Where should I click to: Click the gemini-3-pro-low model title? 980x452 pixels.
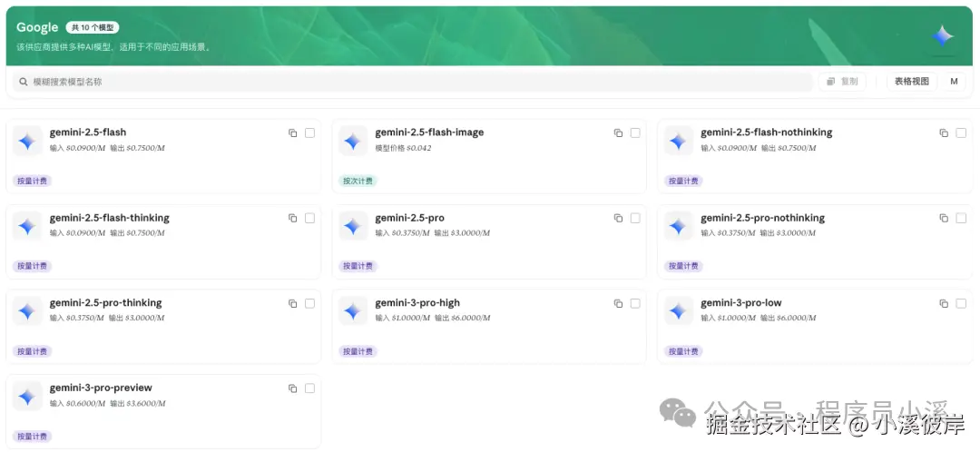(741, 303)
